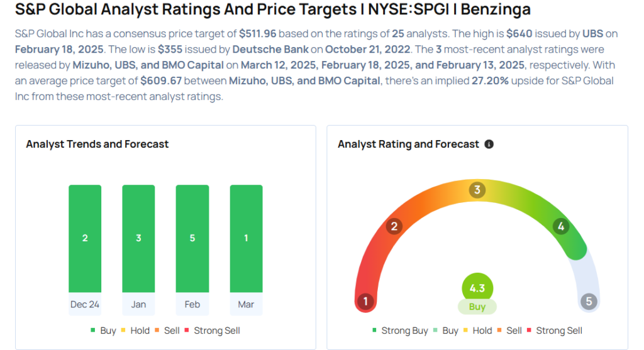The image size is (644, 350).
Task: Click the Strong Buy legend swatch in rating chart
Action: [375, 331]
